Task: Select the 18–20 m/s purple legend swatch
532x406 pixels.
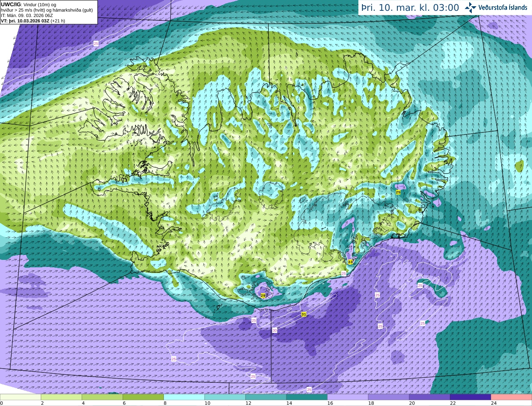Action: [389, 397]
